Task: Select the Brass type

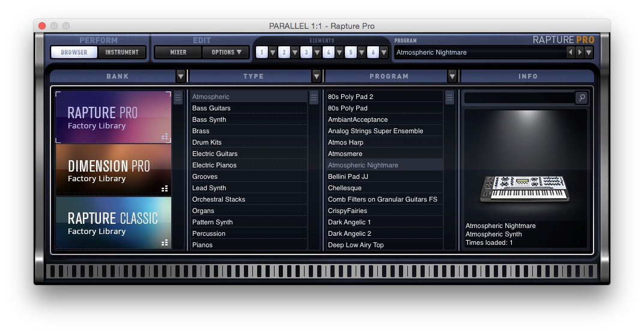Action: click(x=249, y=131)
